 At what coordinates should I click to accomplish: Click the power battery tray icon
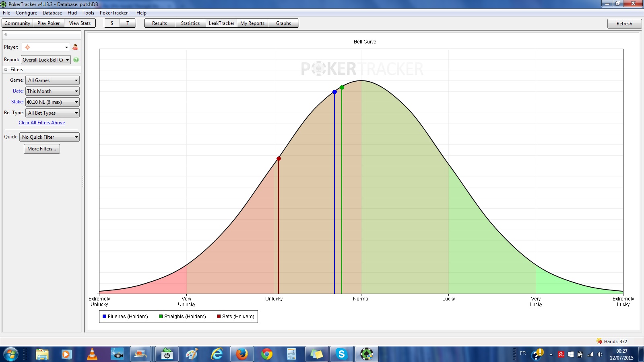click(x=580, y=354)
